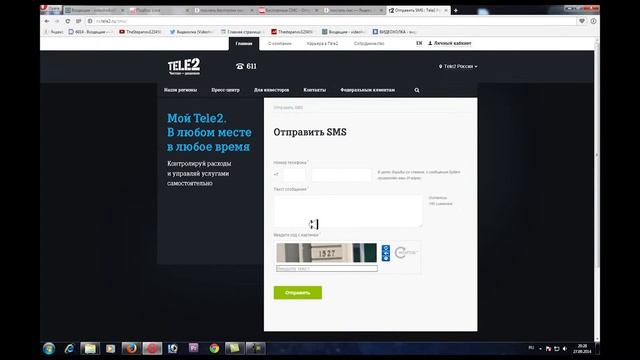Open Action Center flag in tray
Image resolution: width=640 pixels, height=360 pixels.
click(548, 349)
